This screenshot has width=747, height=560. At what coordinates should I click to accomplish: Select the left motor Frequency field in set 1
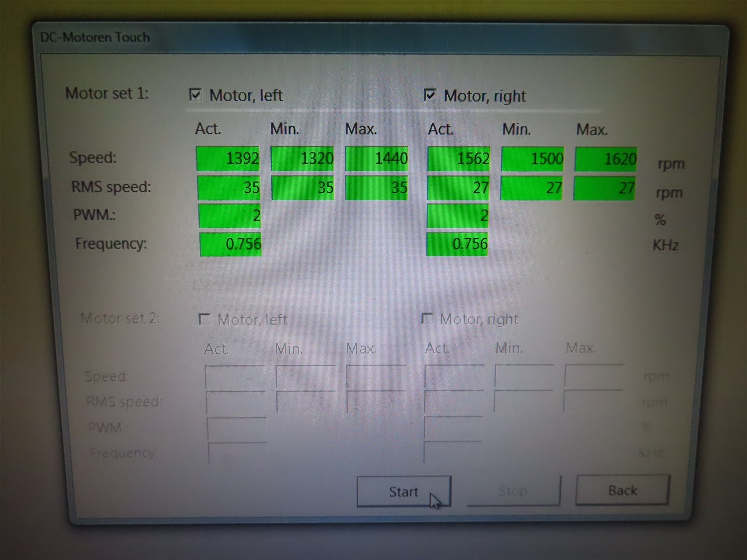click(x=230, y=244)
